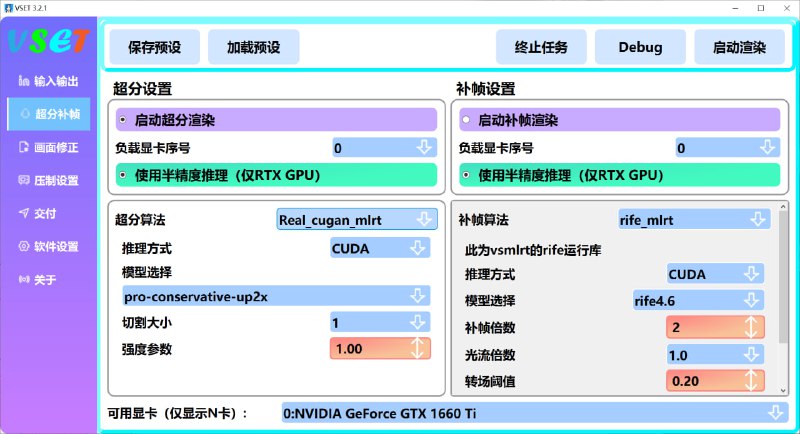Screen dimensions: 800x434
Task: Click 补帧倍数 spinner showing 2
Action: pos(715,327)
